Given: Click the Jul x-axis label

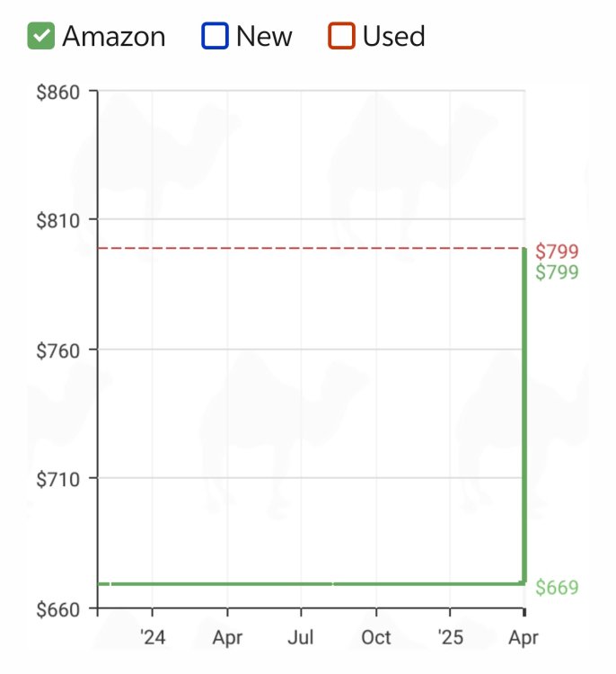Looking at the screenshot, I should [301, 638].
